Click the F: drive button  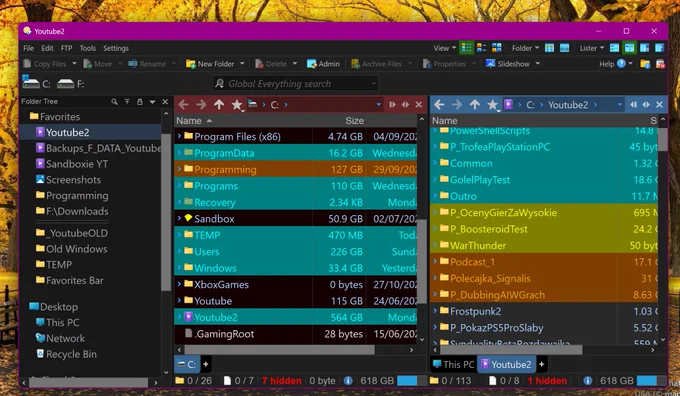71,83
